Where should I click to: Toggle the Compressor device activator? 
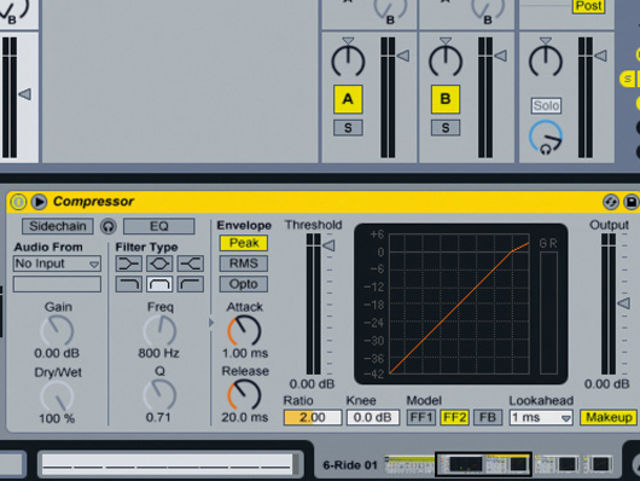pos(18,202)
